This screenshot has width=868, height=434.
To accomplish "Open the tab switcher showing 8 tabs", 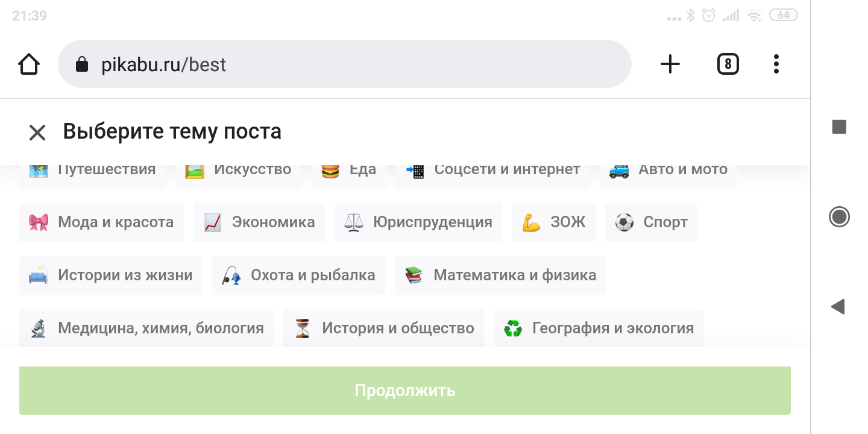I will [728, 64].
